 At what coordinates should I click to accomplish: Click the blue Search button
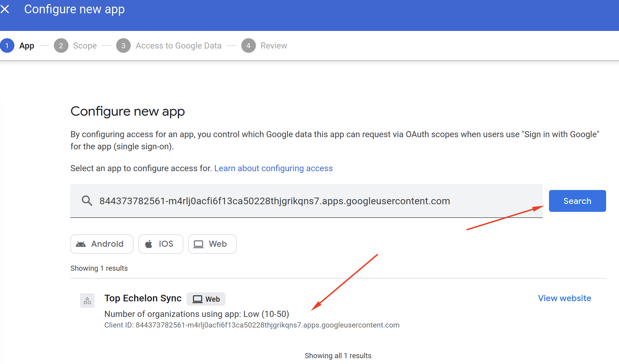[x=577, y=201]
